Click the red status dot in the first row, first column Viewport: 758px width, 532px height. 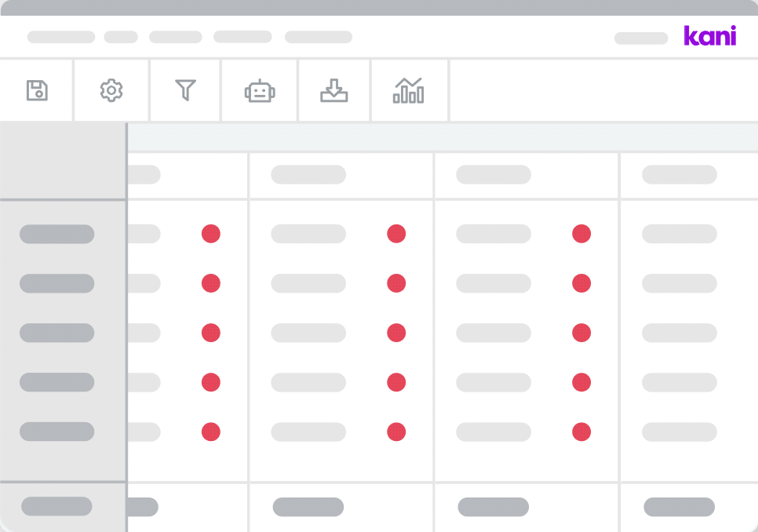210,234
